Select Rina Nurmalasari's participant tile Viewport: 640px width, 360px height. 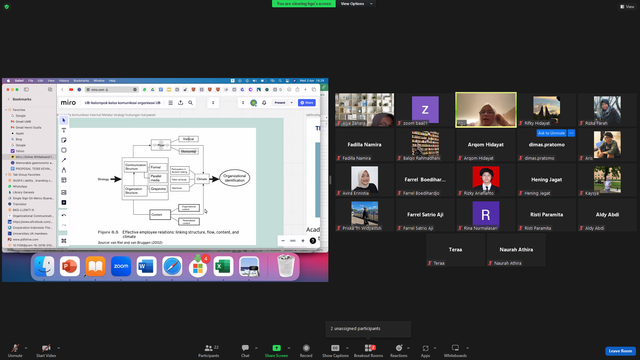tap(486, 215)
